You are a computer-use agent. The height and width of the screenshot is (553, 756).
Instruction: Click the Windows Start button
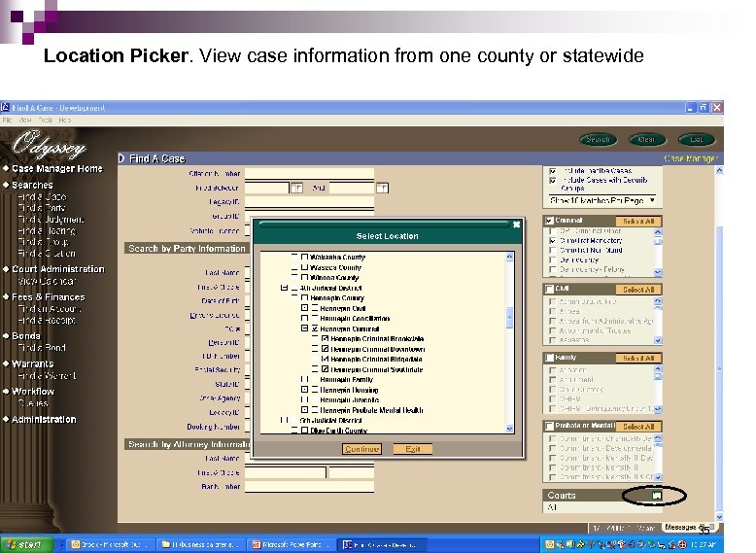pos(26,545)
